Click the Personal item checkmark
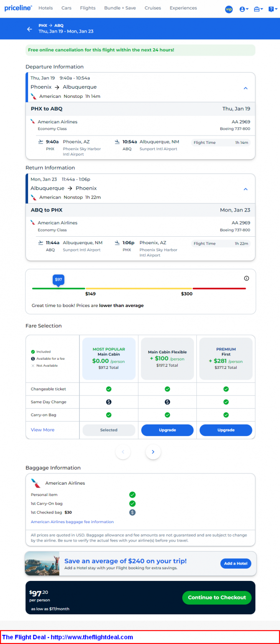This screenshot has height=644, width=280. (x=132, y=495)
